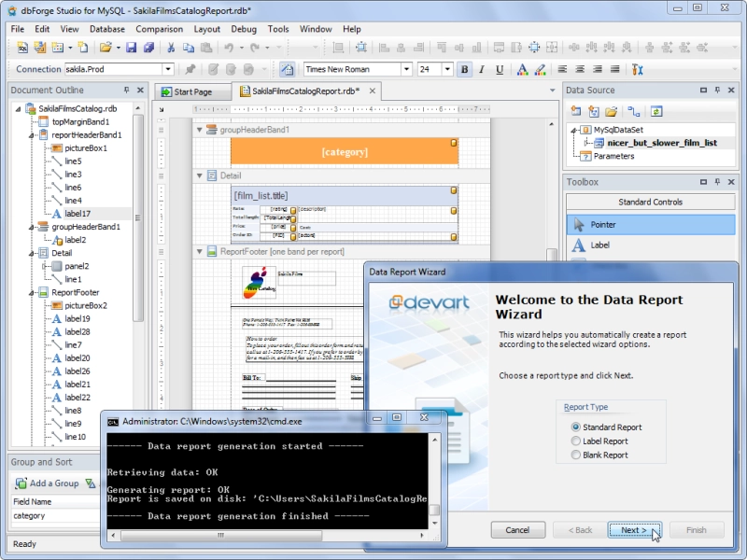This screenshot has width=747, height=560.
Task: Select label17 in the Document Outline tree
Action: 78,214
